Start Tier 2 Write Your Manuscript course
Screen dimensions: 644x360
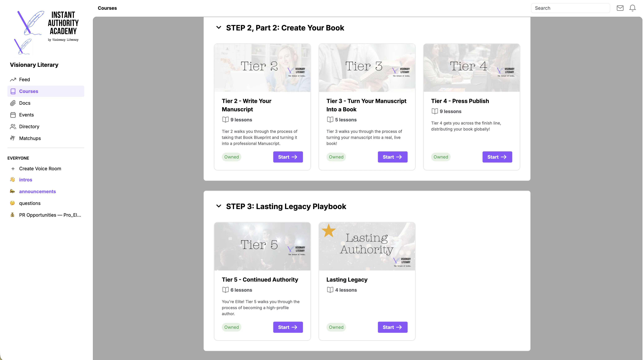(288, 157)
